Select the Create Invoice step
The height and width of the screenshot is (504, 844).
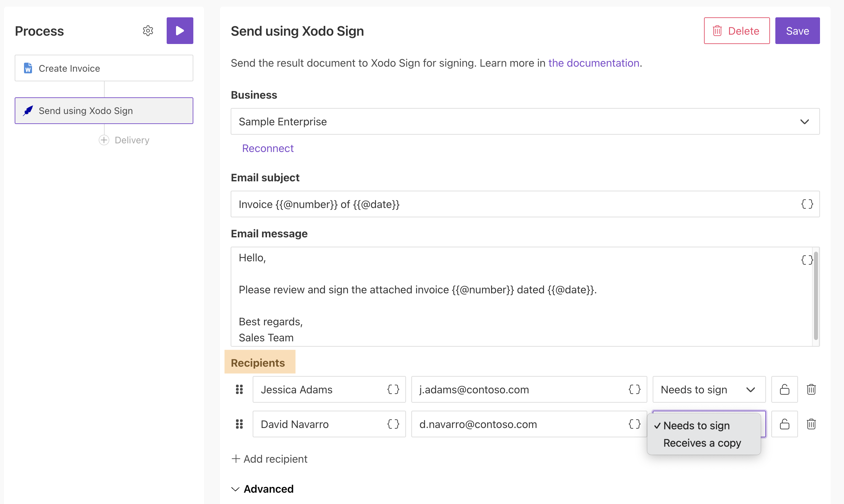click(104, 68)
